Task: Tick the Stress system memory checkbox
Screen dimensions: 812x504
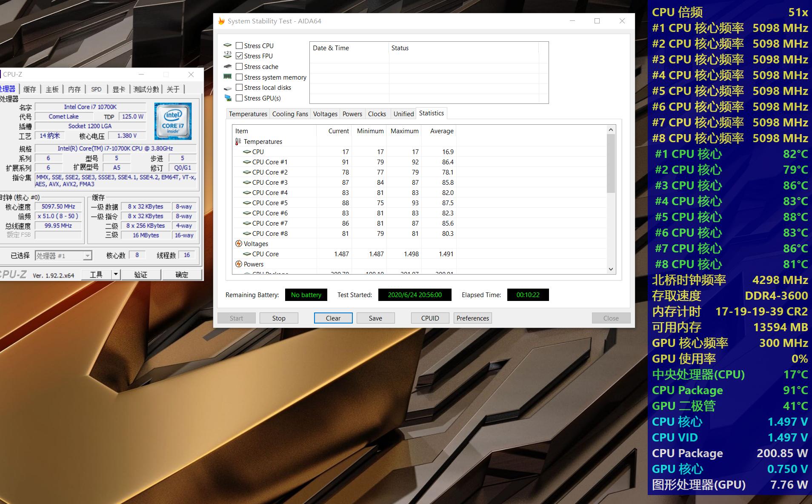Action: click(x=239, y=77)
